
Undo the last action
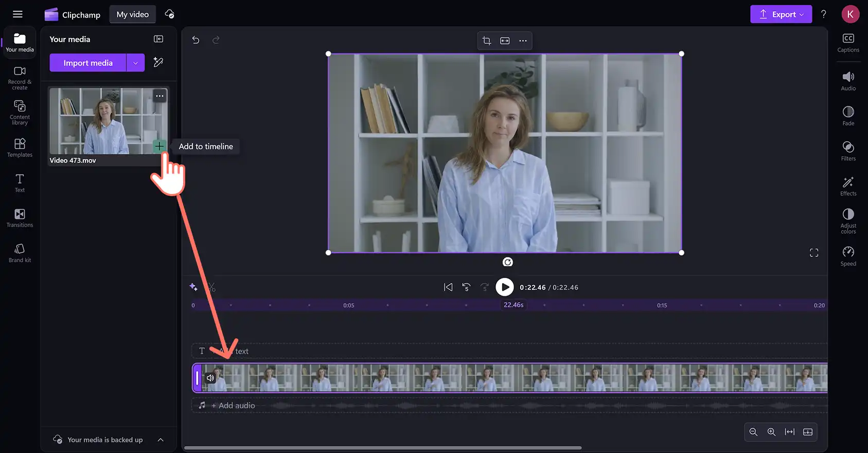coord(196,40)
